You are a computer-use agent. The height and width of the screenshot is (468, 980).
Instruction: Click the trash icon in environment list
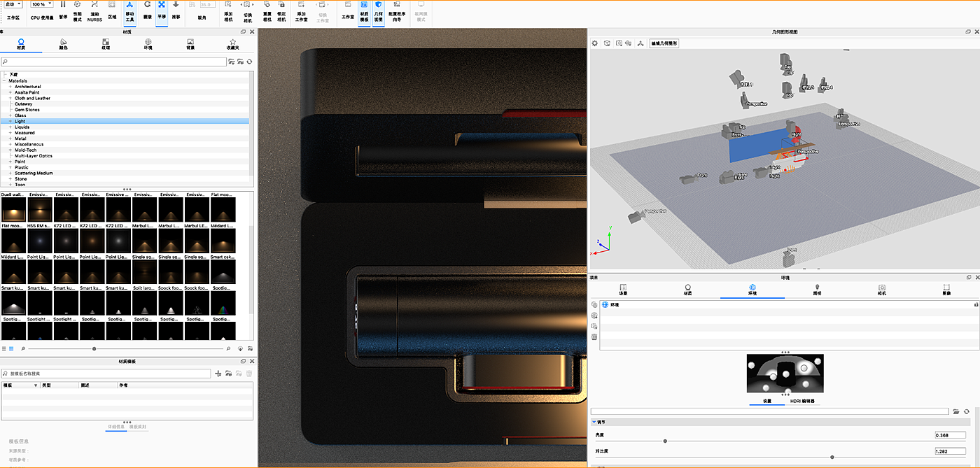(594, 336)
